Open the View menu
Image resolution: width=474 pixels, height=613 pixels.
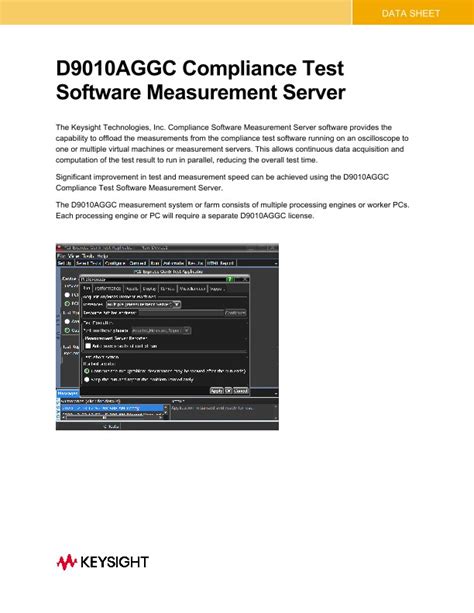click(x=73, y=256)
